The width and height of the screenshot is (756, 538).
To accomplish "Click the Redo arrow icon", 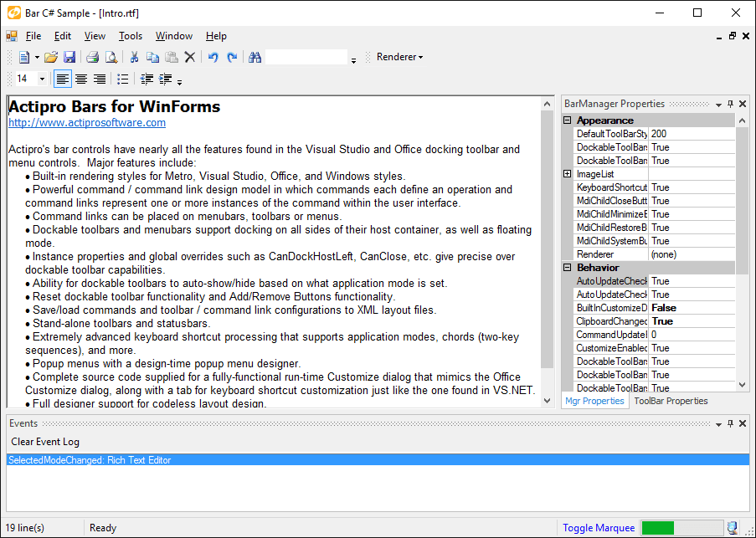I will coord(232,58).
